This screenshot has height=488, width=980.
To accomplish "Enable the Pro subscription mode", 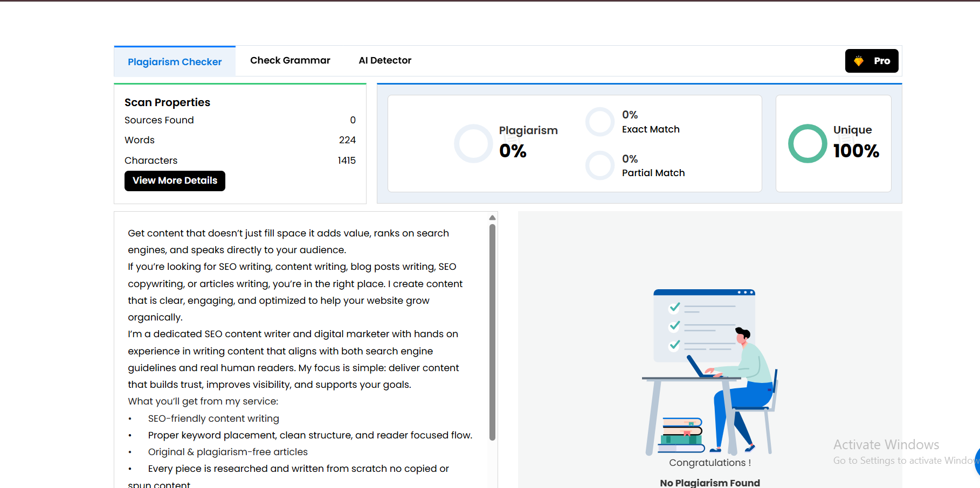I will tap(871, 60).
